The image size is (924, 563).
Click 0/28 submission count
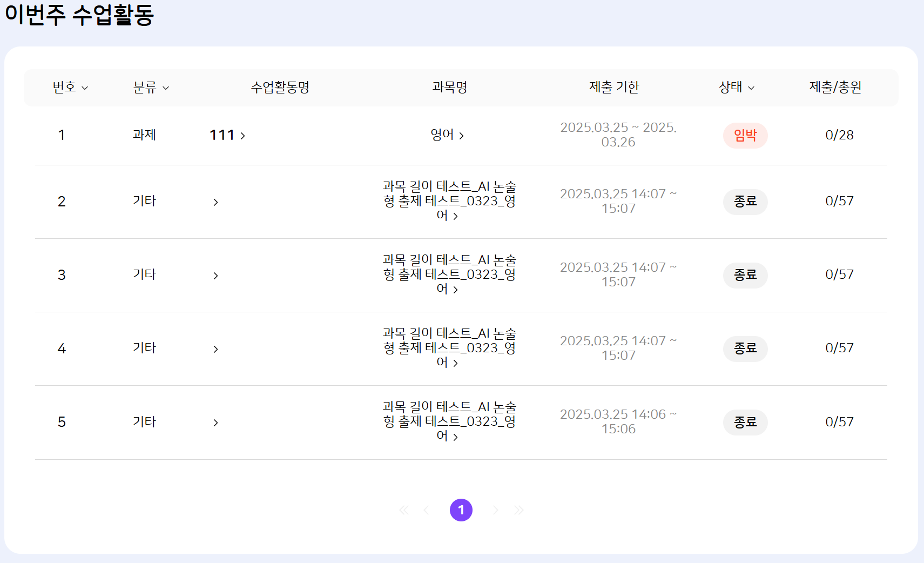(x=839, y=135)
